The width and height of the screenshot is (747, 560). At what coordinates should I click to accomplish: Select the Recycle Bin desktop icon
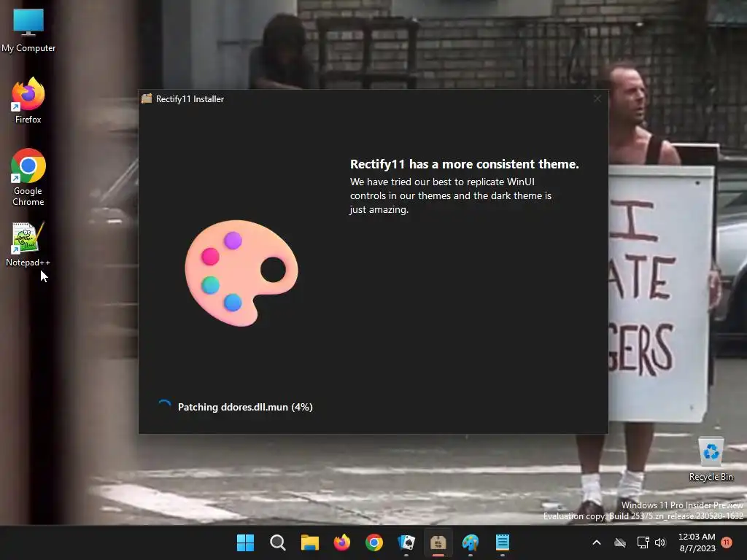point(711,459)
